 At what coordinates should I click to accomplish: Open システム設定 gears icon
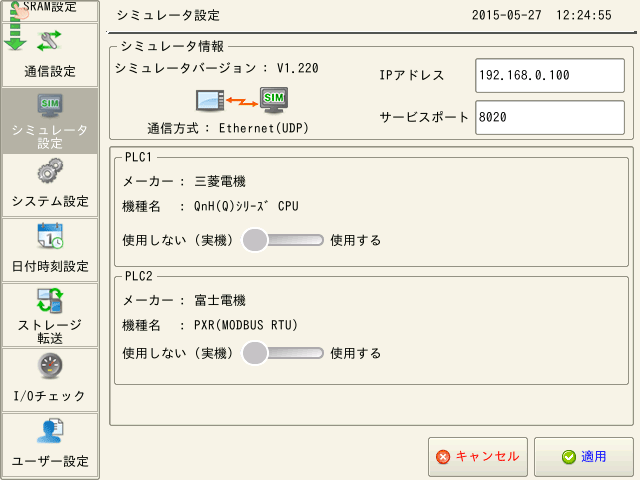click(50, 170)
